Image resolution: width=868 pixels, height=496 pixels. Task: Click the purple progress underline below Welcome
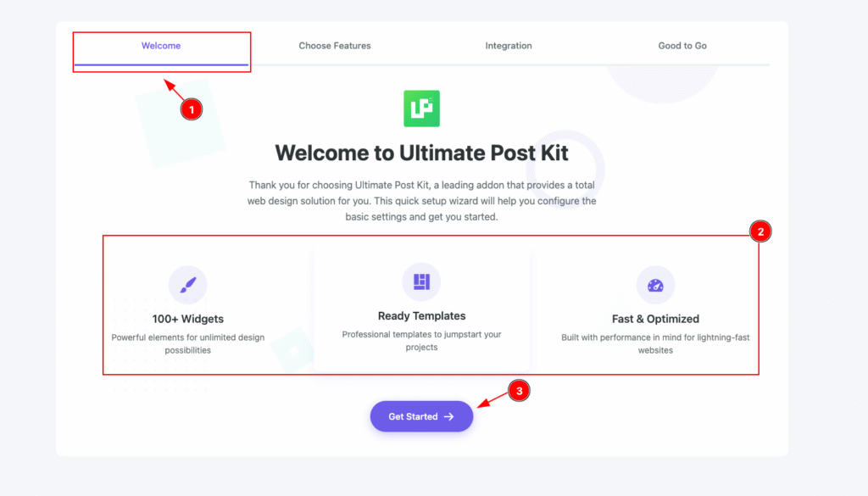pyautogui.click(x=161, y=64)
